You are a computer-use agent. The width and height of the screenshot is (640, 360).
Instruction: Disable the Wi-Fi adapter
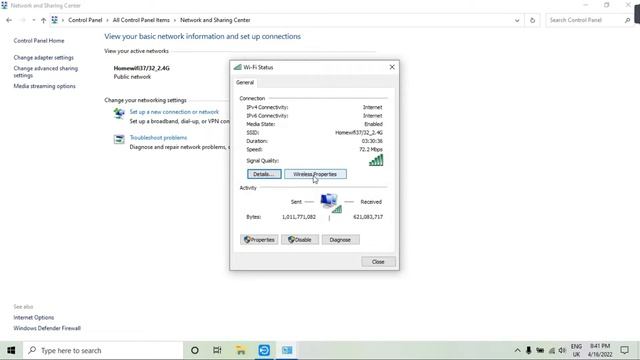[300, 240]
